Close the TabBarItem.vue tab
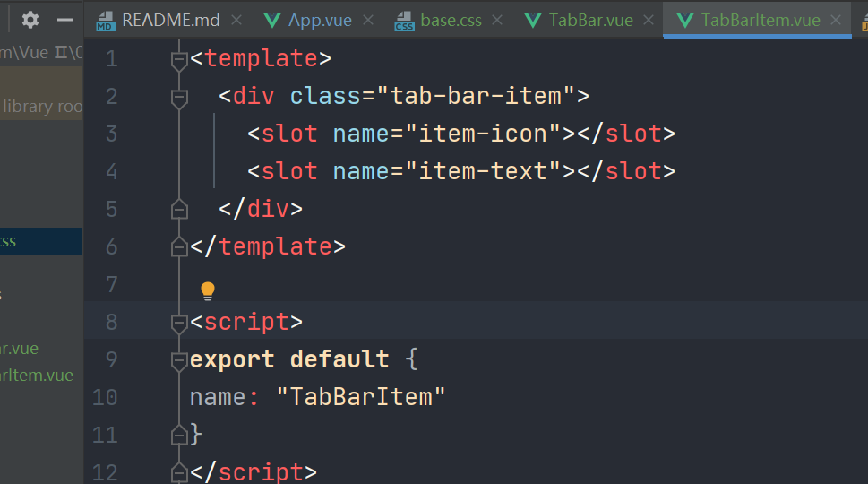Image resolution: width=868 pixels, height=484 pixels. coord(836,21)
